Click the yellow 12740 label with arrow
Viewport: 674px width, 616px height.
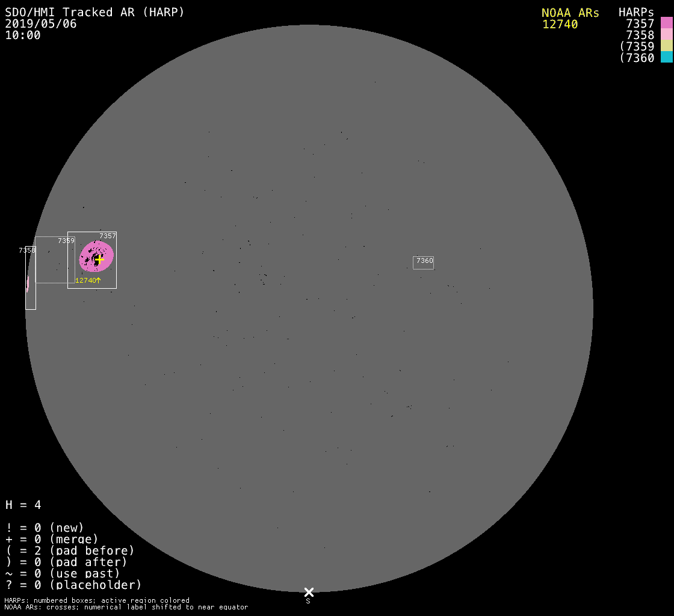tap(87, 280)
